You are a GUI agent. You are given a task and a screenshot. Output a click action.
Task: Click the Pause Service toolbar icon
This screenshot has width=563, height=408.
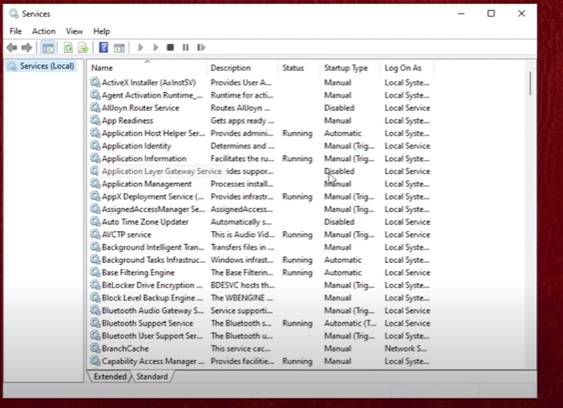(186, 47)
